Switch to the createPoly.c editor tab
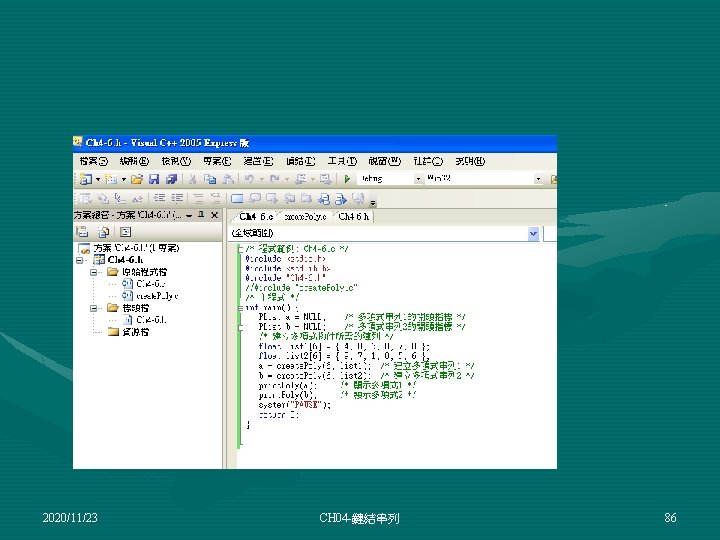Viewport: 720px width, 540px height. [305, 217]
